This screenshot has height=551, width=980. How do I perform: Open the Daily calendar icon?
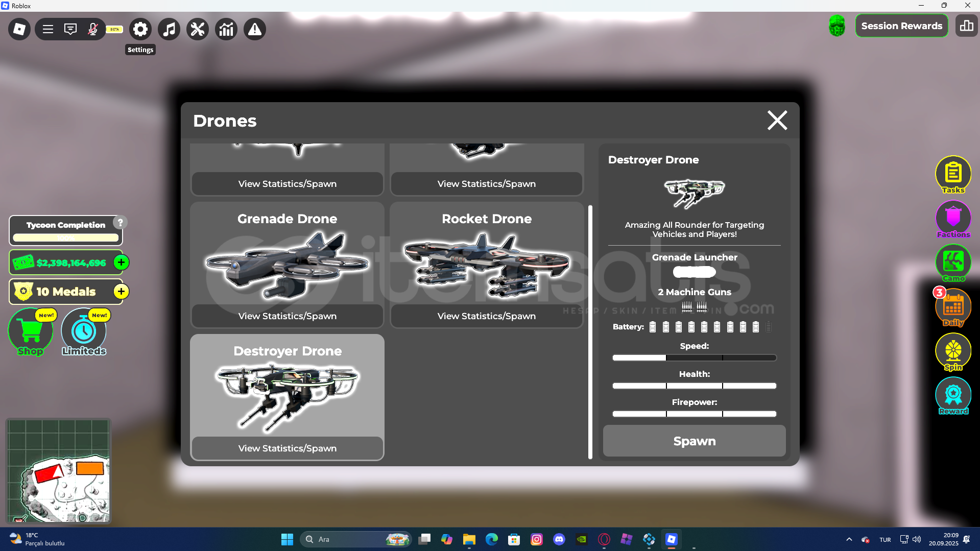point(953,307)
